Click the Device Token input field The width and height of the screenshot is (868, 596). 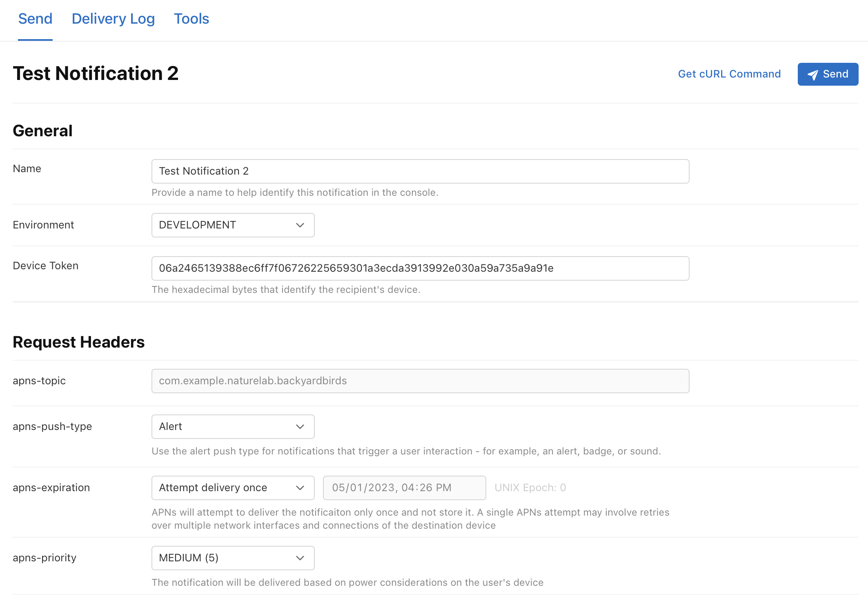pyautogui.click(x=420, y=268)
